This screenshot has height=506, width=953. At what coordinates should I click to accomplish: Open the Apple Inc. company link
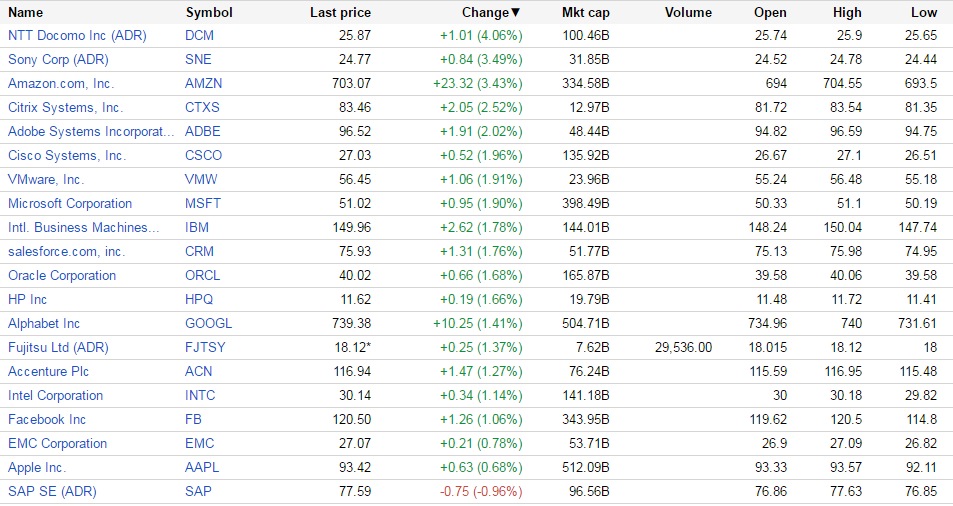(x=37, y=467)
